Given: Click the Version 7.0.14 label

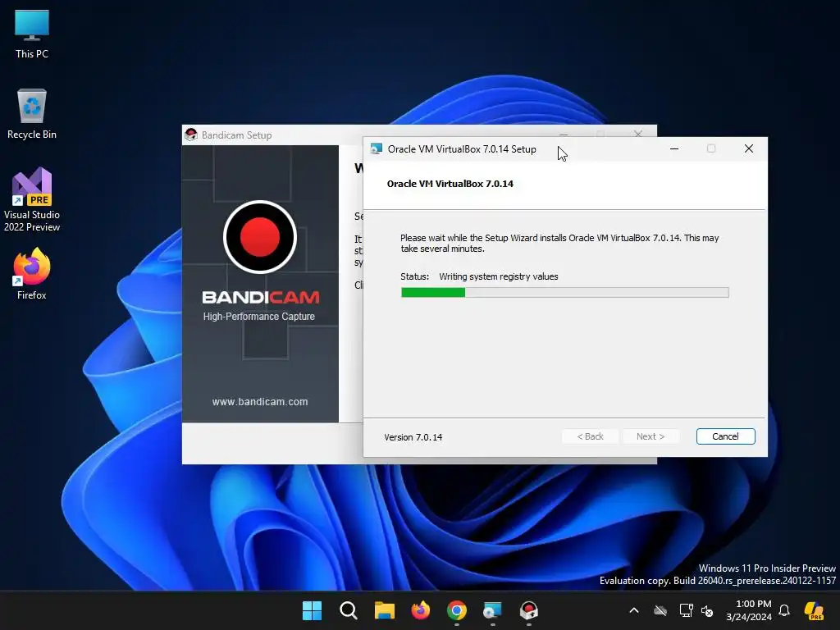Looking at the screenshot, I should point(413,437).
